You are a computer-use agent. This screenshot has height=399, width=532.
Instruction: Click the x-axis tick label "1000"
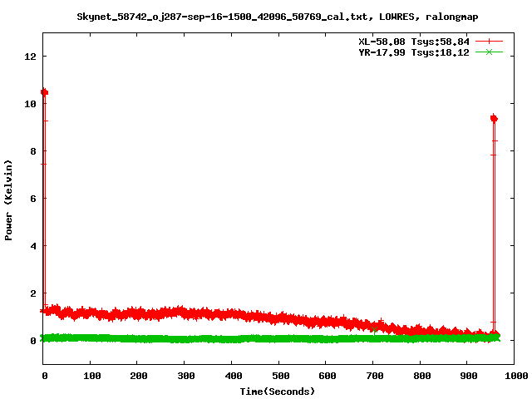(516, 376)
